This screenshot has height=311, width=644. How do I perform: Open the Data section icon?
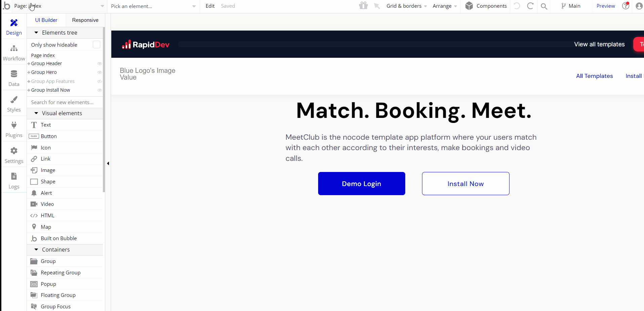tap(14, 74)
